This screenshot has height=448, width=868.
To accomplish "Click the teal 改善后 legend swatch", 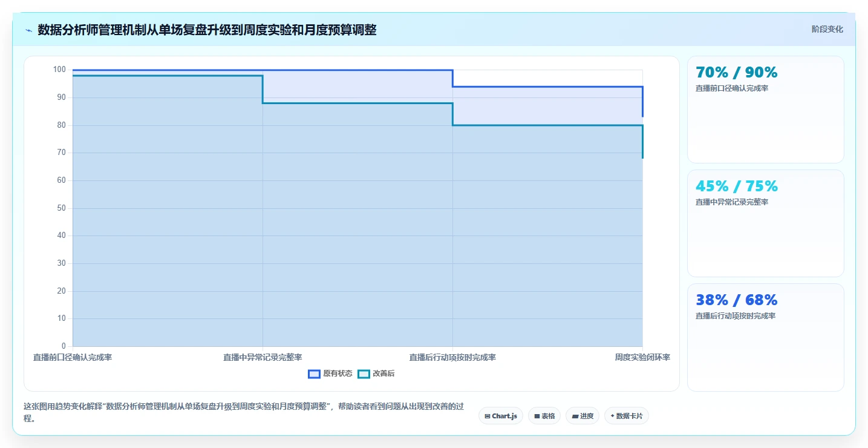I will click(x=364, y=374).
